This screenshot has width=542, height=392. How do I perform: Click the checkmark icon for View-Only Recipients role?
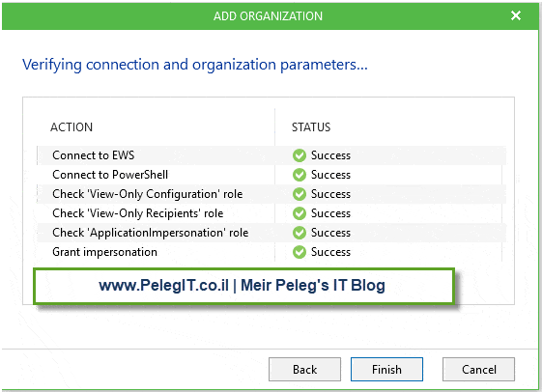(300, 213)
